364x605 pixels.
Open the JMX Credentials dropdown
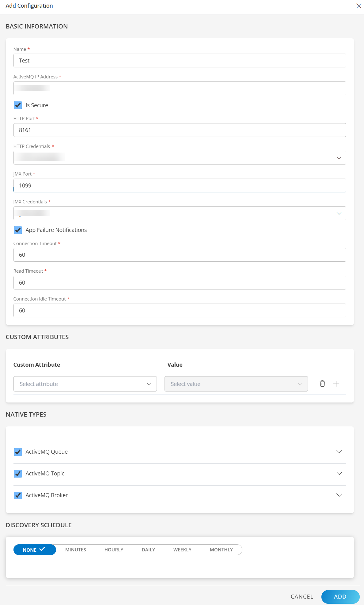(180, 214)
